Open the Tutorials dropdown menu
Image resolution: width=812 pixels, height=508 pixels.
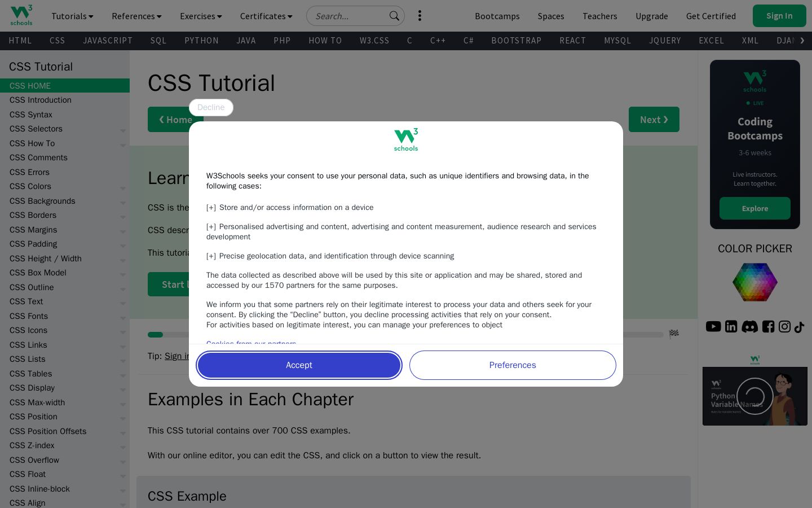coord(72,16)
